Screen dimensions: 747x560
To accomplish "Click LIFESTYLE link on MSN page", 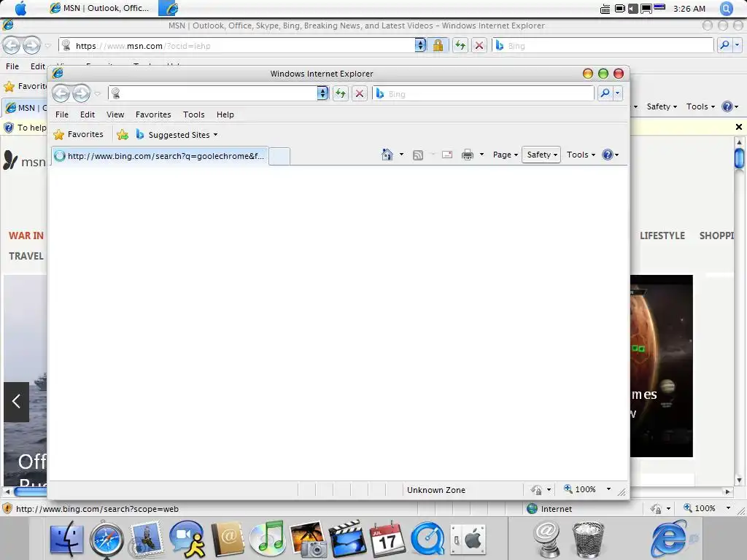I will click(662, 236).
